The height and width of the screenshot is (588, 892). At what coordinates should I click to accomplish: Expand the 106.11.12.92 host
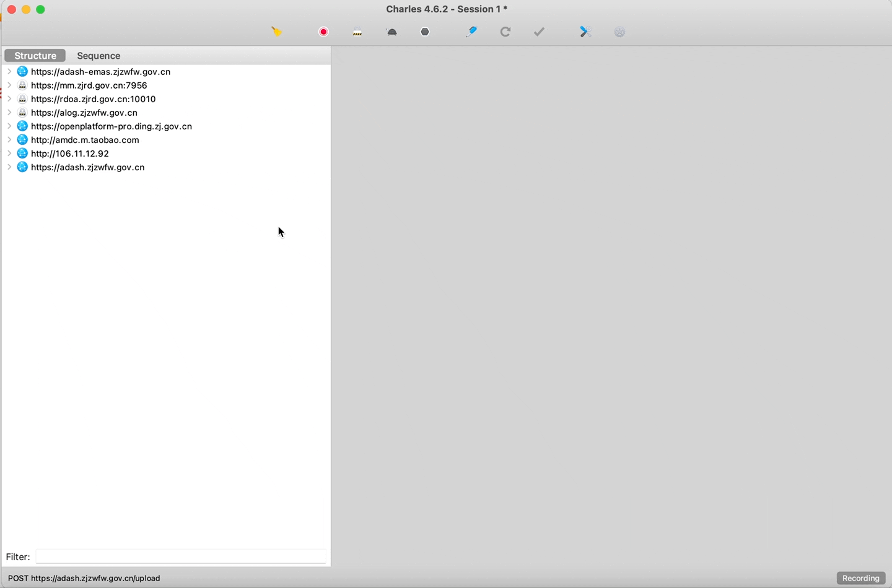click(x=9, y=153)
